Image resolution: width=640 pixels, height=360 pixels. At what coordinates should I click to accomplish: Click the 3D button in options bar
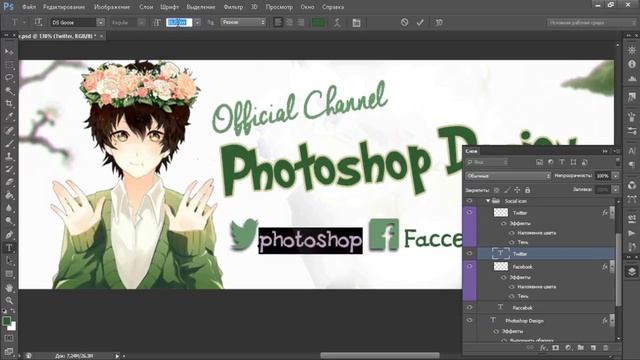pyautogui.click(x=439, y=22)
